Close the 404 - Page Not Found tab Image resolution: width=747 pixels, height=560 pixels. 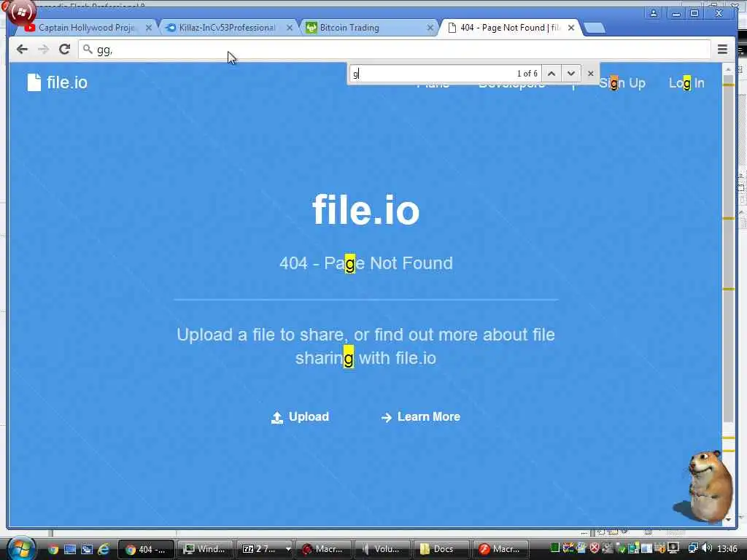[x=570, y=28]
